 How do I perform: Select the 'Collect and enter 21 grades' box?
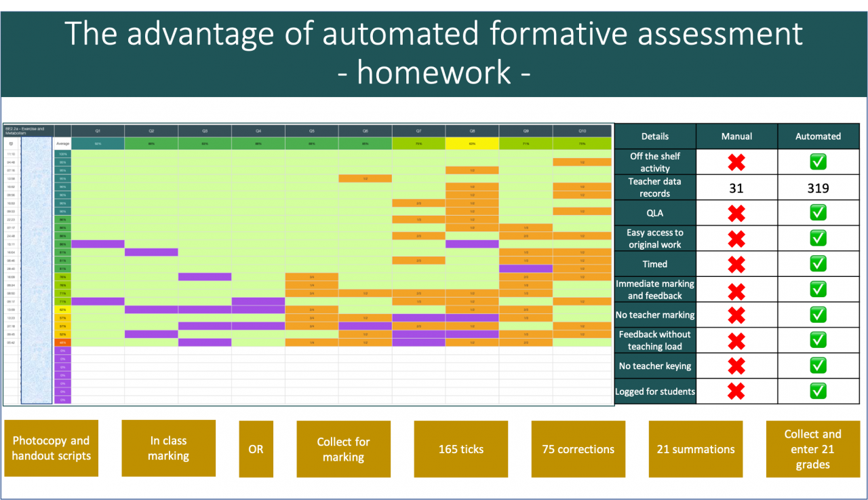813,449
